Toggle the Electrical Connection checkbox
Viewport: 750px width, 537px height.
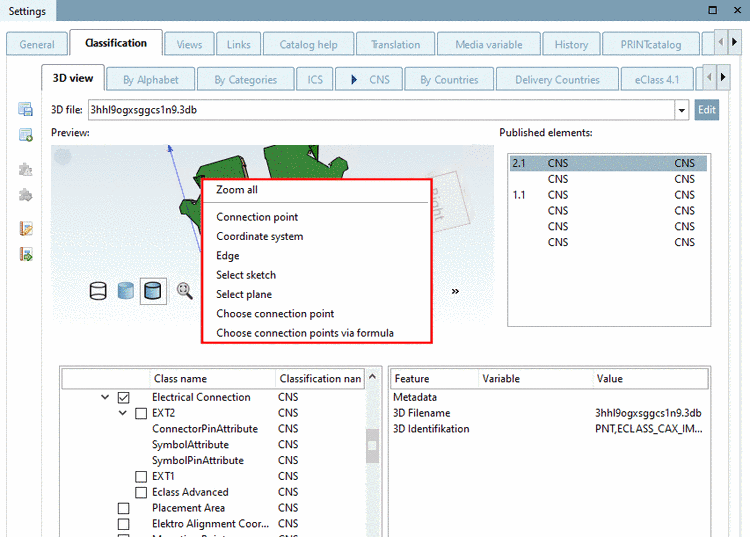[x=123, y=397]
